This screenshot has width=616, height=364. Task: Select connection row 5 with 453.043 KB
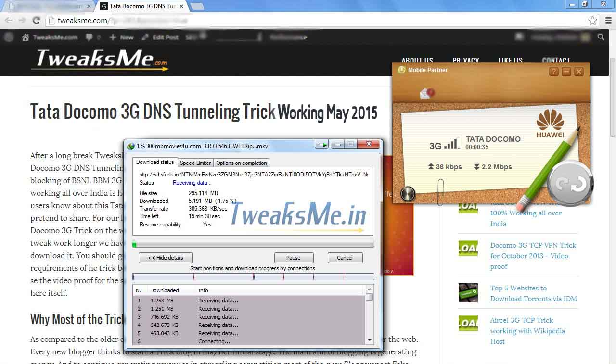(249, 333)
